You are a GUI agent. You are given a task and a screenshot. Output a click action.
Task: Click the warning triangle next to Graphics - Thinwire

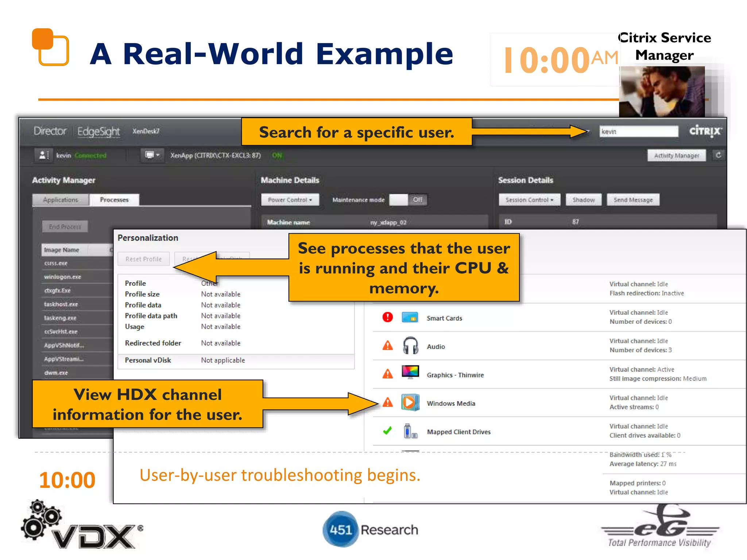(387, 374)
